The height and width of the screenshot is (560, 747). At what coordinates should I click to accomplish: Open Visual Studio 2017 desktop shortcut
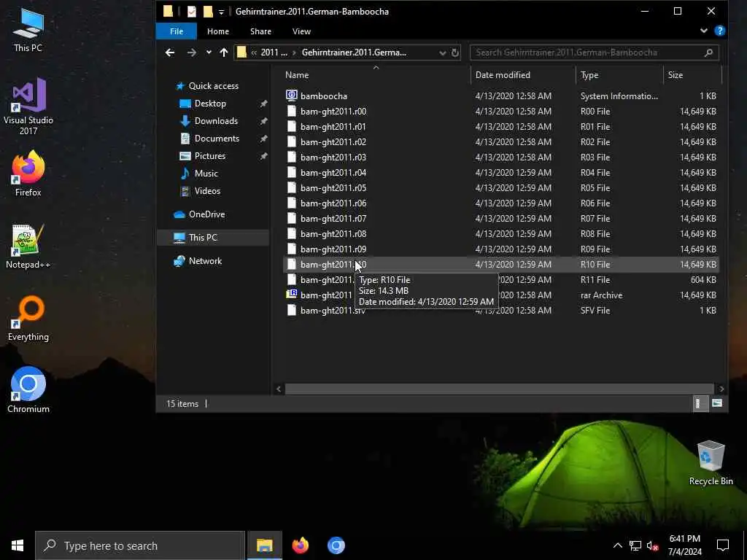point(28,106)
